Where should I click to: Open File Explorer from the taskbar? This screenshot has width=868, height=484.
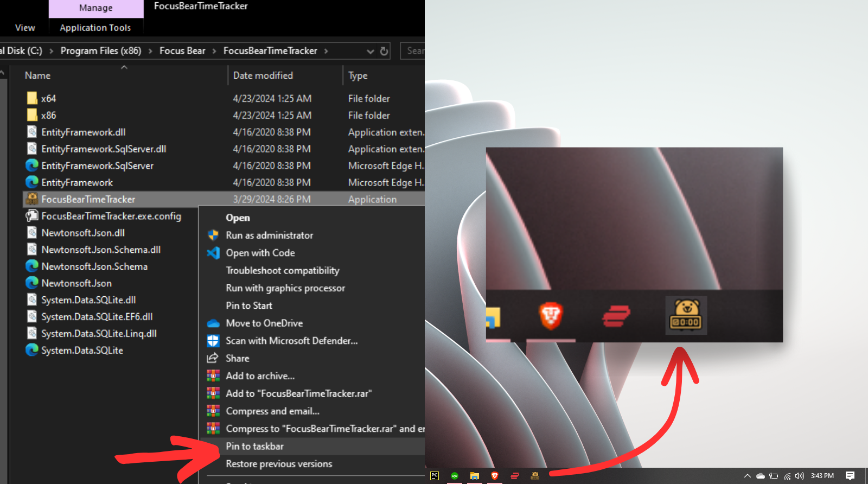(475, 476)
